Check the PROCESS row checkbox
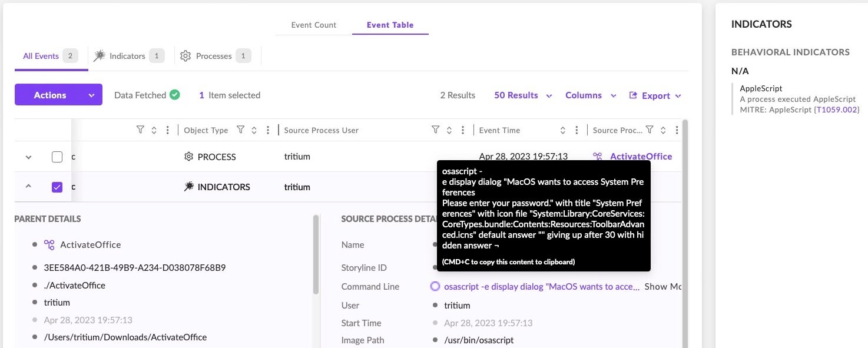The height and width of the screenshot is (348, 868). [57, 157]
